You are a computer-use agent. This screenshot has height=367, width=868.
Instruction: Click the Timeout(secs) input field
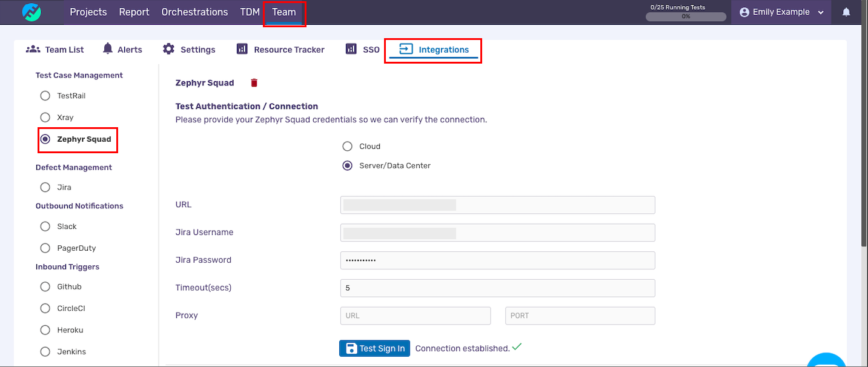tap(498, 288)
